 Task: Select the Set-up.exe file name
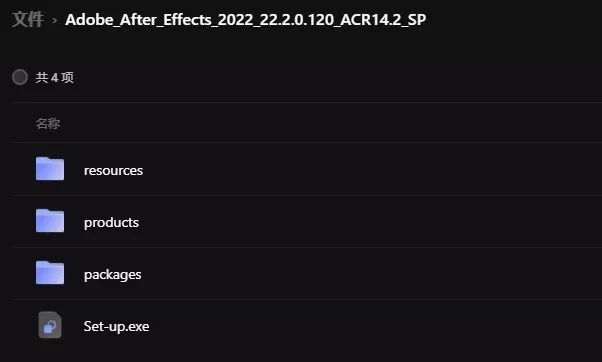pyautogui.click(x=116, y=326)
